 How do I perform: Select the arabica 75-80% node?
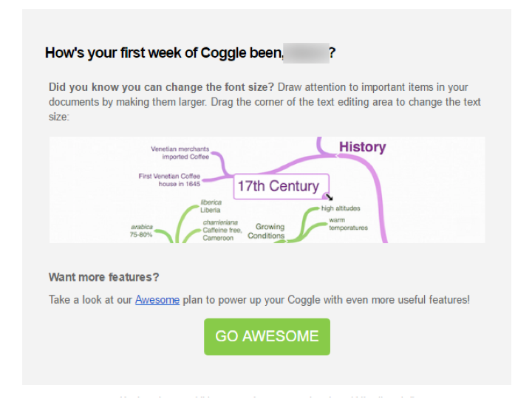click(x=141, y=231)
